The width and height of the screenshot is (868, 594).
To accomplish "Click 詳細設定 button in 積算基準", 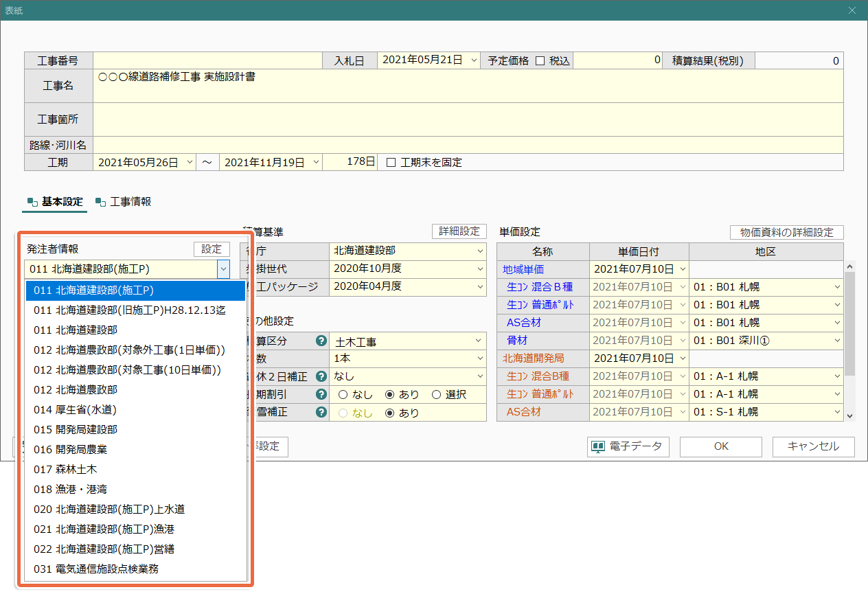I will [x=459, y=231].
